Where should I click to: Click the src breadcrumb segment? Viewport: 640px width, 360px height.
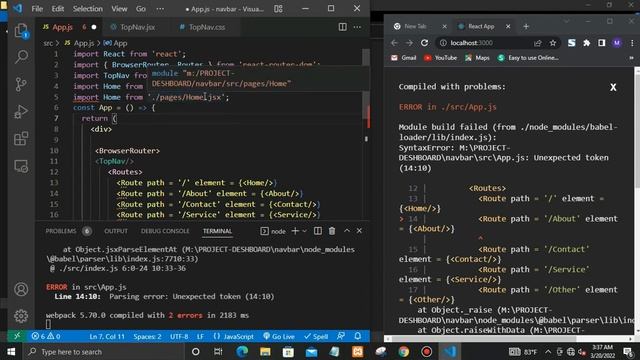pos(48,43)
